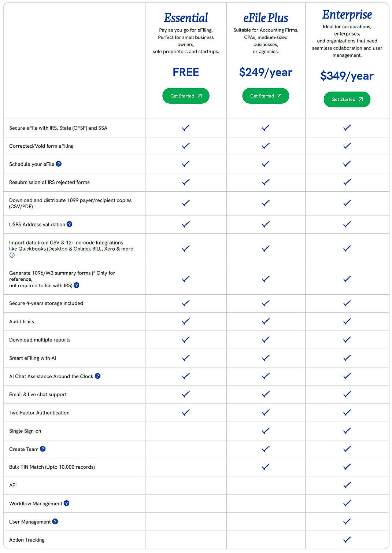This screenshot has width=392, height=553.
Task: Click the arrow icon inside Enterprise's Get Started button
Action: click(x=360, y=99)
